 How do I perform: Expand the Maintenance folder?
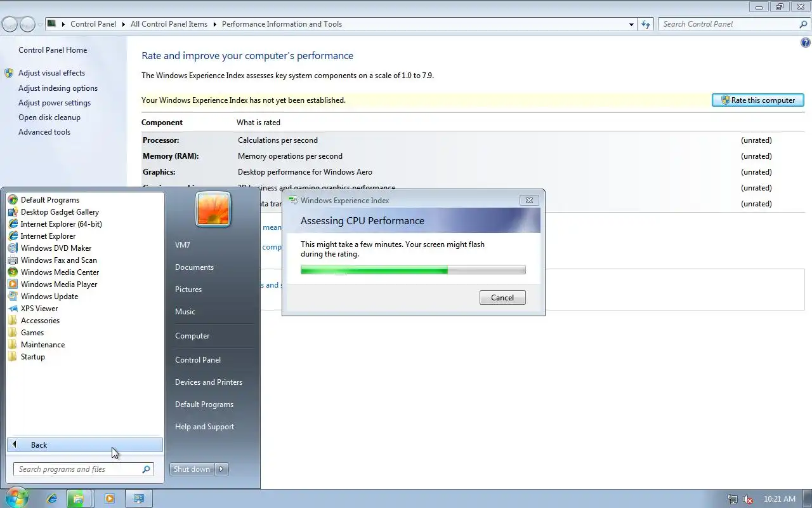43,345
